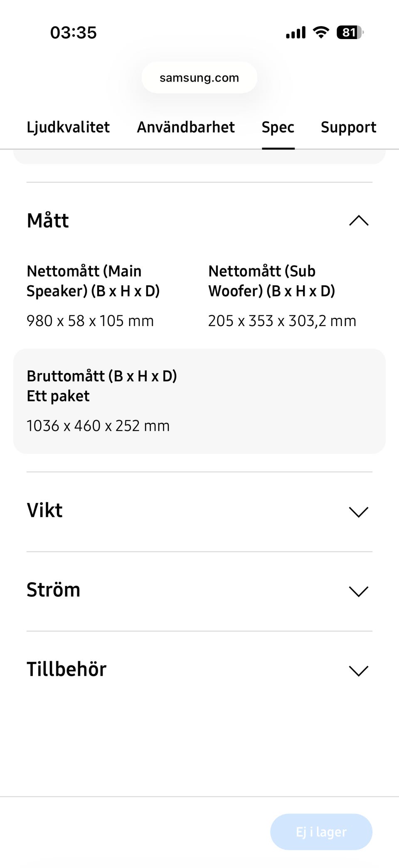Open the Användbarhet tab

point(186,127)
